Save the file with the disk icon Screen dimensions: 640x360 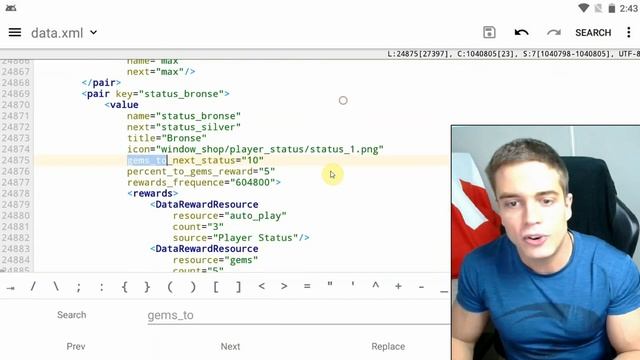489,32
